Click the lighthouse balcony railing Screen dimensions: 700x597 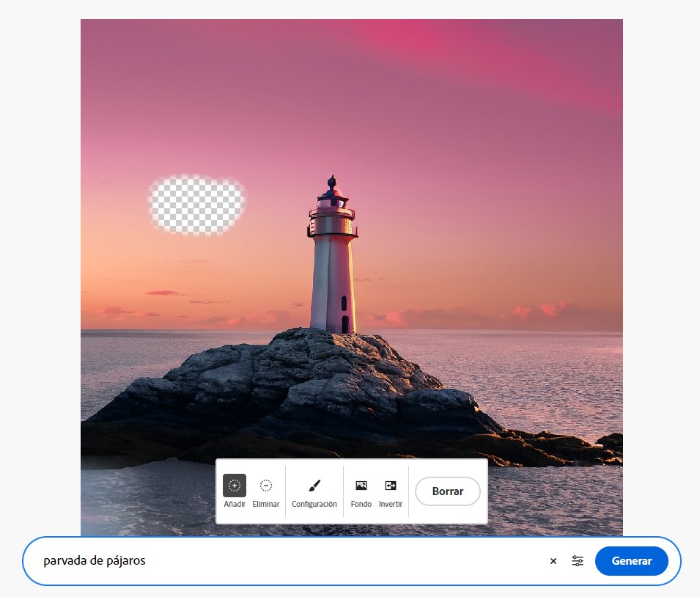(x=332, y=214)
